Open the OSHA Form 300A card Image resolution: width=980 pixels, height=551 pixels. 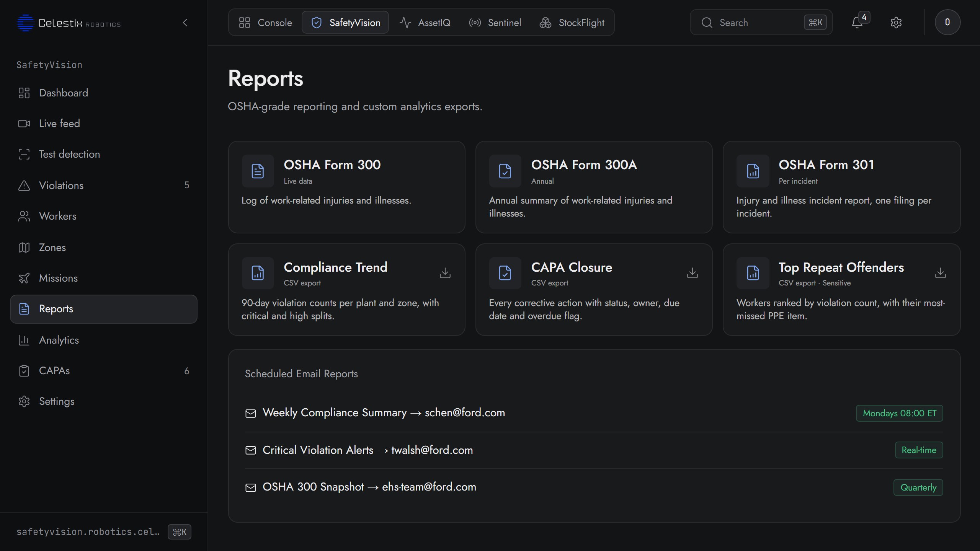[x=594, y=187]
